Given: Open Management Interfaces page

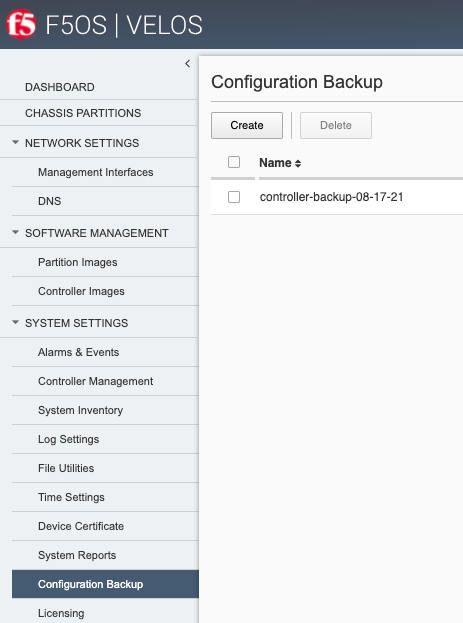Looking at the screenshot, I should pyautogui.click(x=95, y=172).
